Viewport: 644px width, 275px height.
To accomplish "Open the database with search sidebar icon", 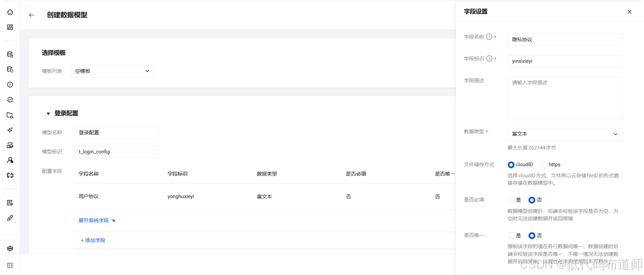I will click(x=10, y=70).
